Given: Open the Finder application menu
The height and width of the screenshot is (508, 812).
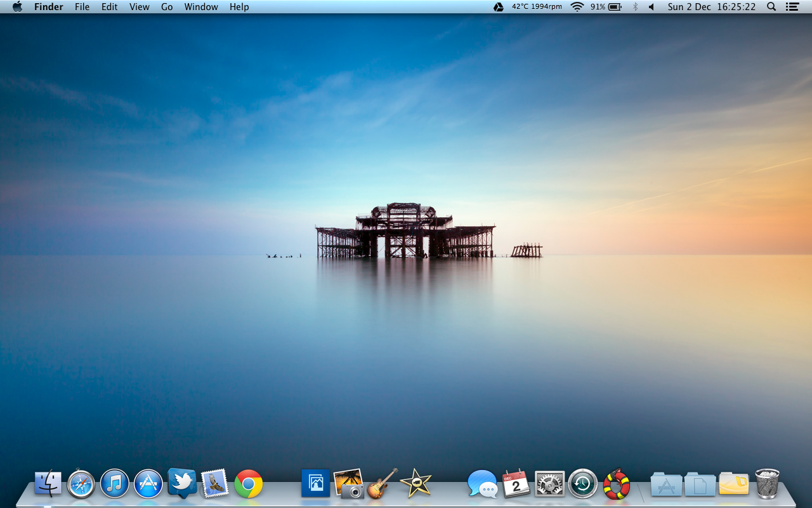Looking at the screenshot, I should [x=48, y=7].
